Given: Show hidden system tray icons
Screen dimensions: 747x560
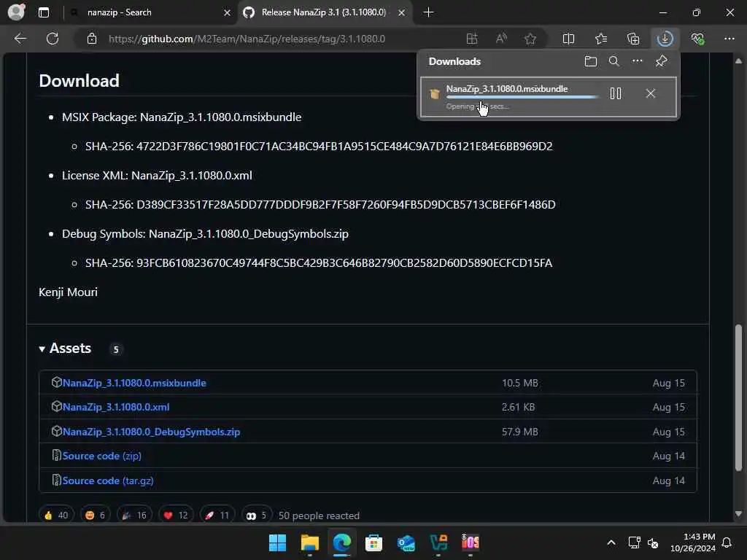Looking at the screenshot, I should pyautogui.click(x=611, y=542).
